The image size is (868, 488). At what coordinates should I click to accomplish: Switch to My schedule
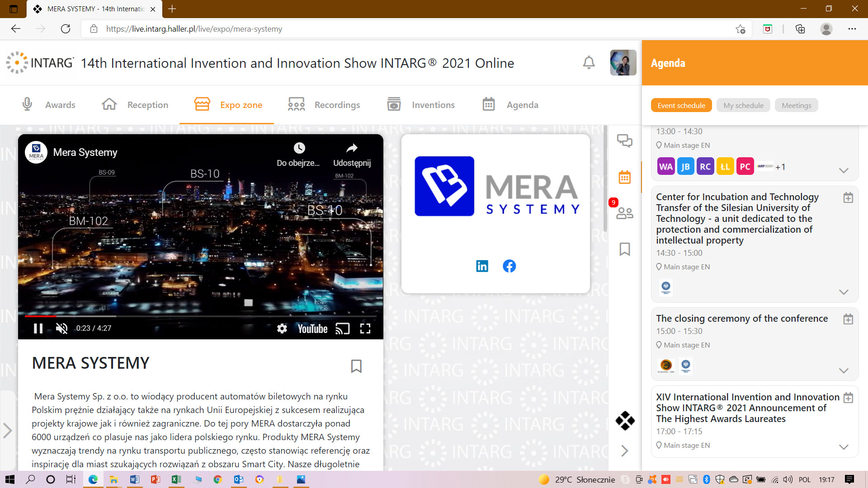tap(743, 105)
